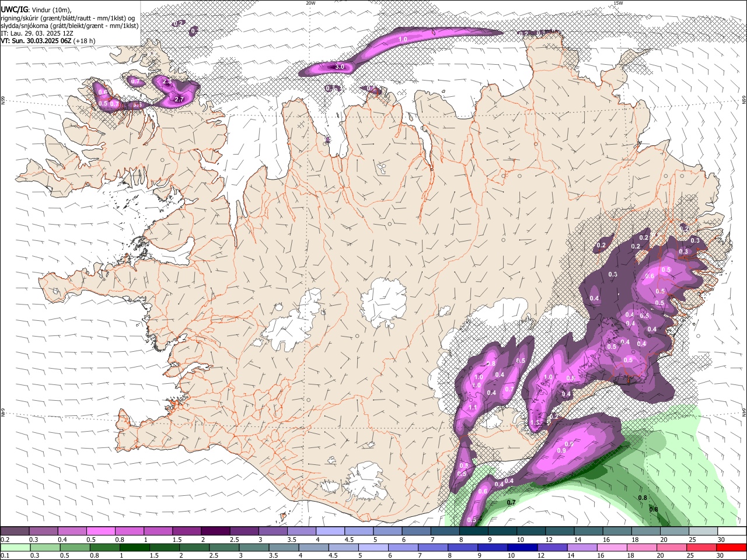Click the 15W longitude label
The width and height of the screenshot is (747, 560).
pos(618,3)
